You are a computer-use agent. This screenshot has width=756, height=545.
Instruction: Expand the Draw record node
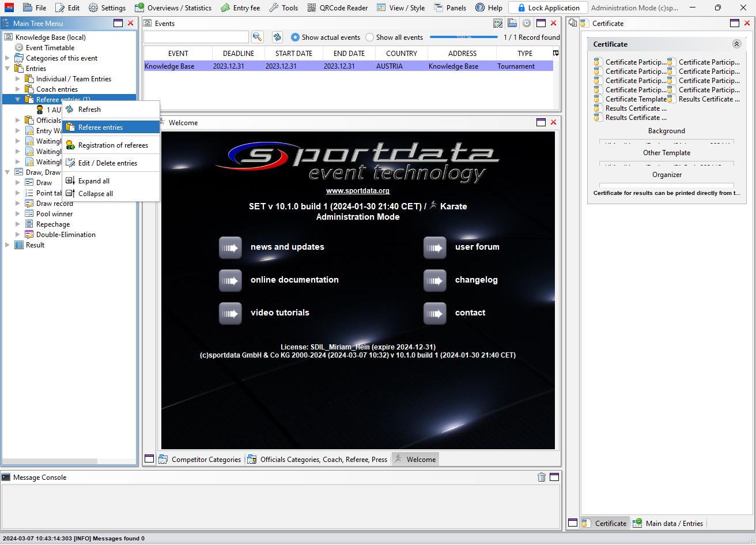pos(18,204)
